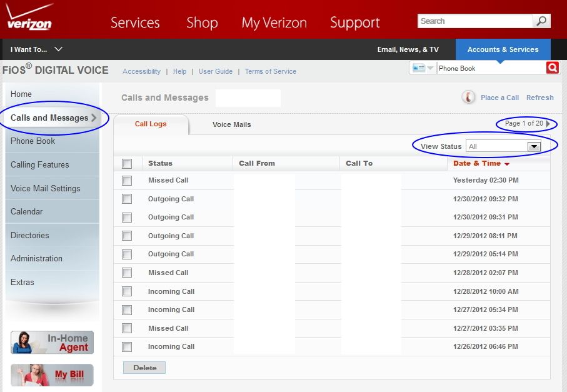Click the Verizon logo
The width and height of the screenshot is (567, 392).
(x=29, y=19)
